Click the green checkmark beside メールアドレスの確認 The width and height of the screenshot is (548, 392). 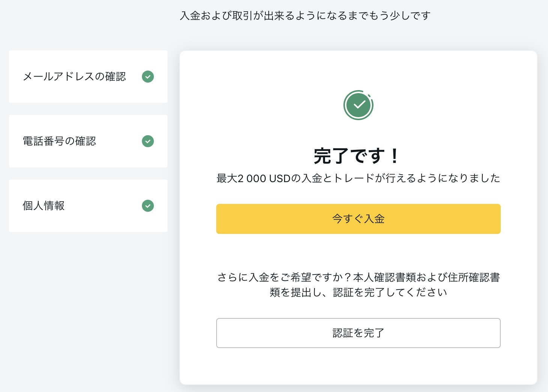tap(148, 77)
